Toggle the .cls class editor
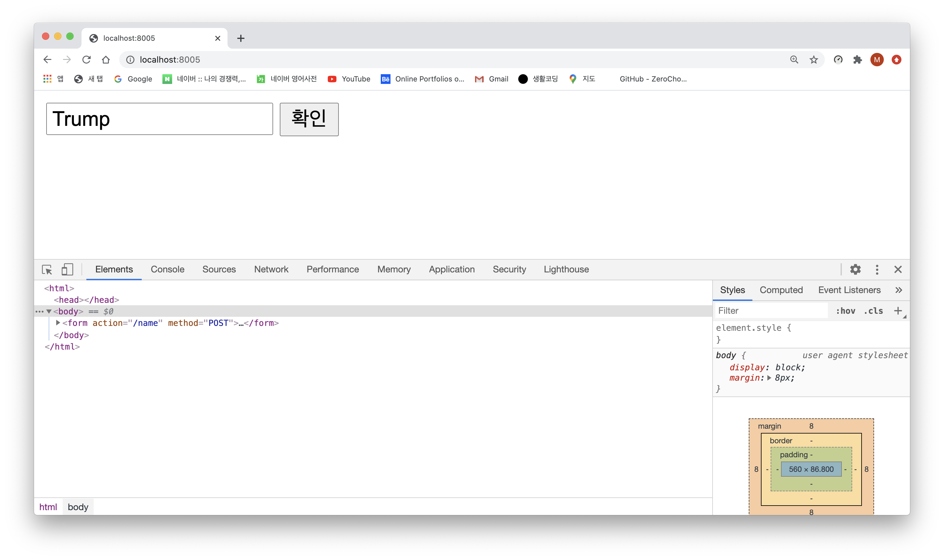 (x=873, y=311)
